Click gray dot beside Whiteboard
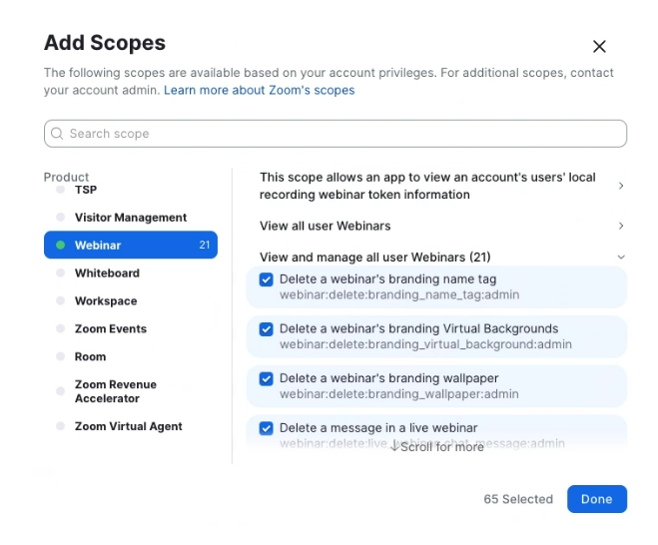Image resolution: width=658 pixels, height=545 pixels. [x=60, y=273]
